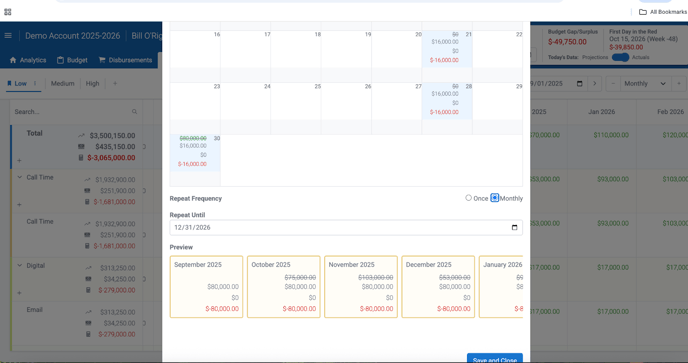688x363 pixels.
Task: Collapse the Call Time group chevron
Action: coord(19,177)
